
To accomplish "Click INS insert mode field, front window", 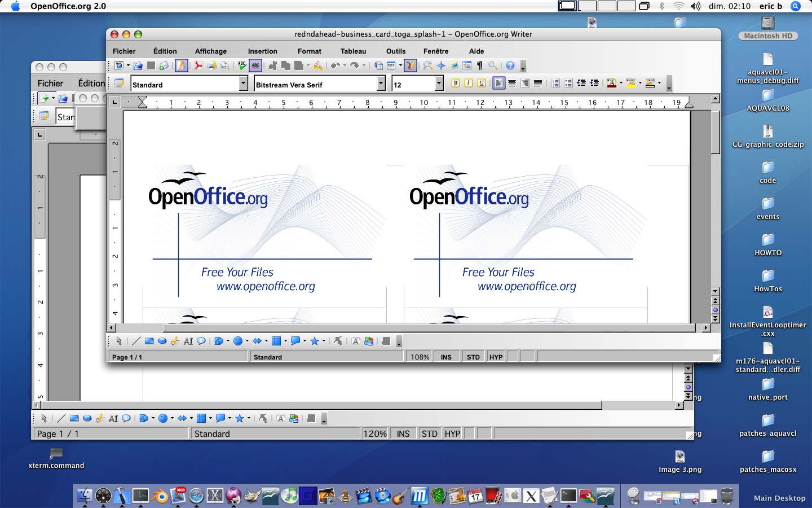I will pos(446,357).
